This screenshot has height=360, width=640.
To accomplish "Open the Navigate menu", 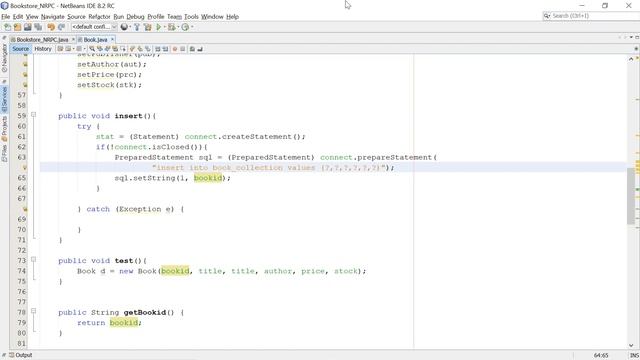I will (53, 17).
